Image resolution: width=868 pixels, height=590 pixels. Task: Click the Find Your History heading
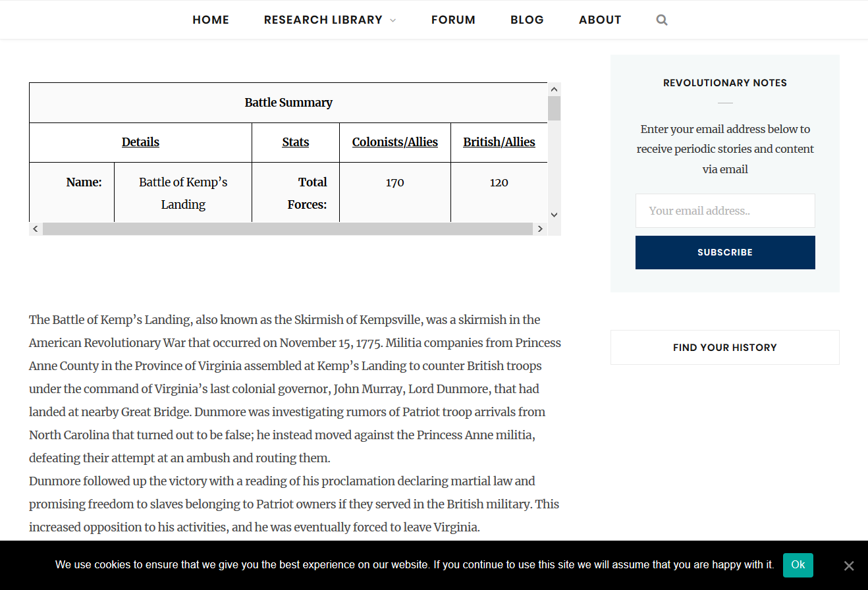point(725,347)
